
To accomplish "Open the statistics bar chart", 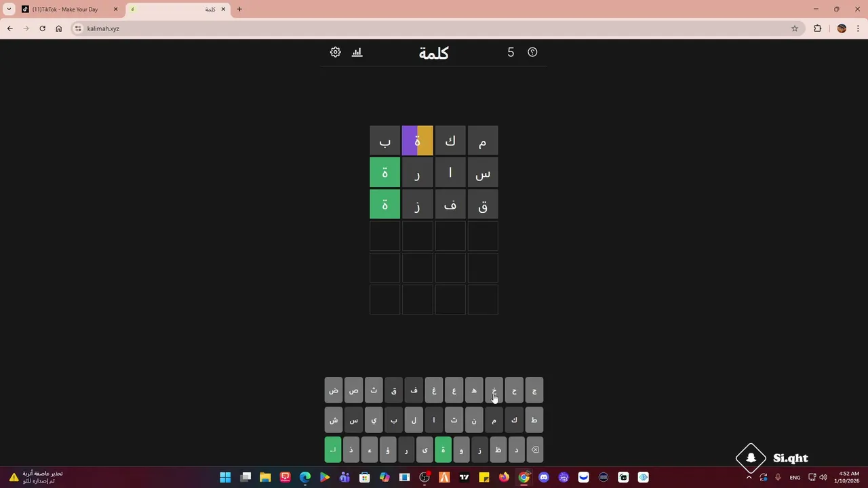I will click(357, 52).
